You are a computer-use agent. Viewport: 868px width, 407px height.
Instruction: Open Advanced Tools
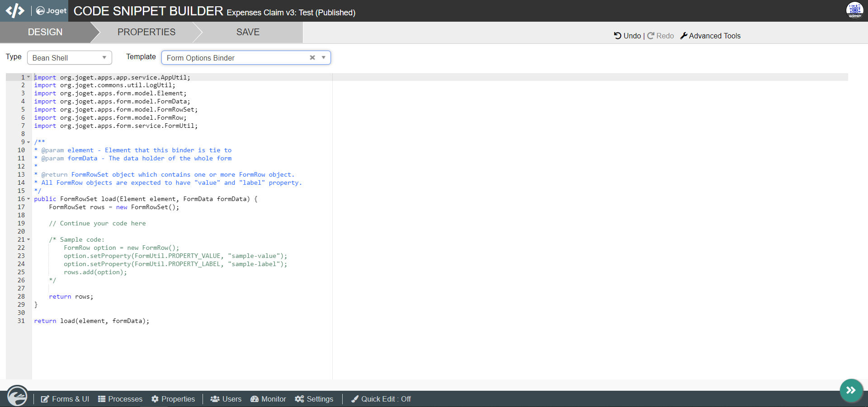pyautogui.click(x=710, y=36)
